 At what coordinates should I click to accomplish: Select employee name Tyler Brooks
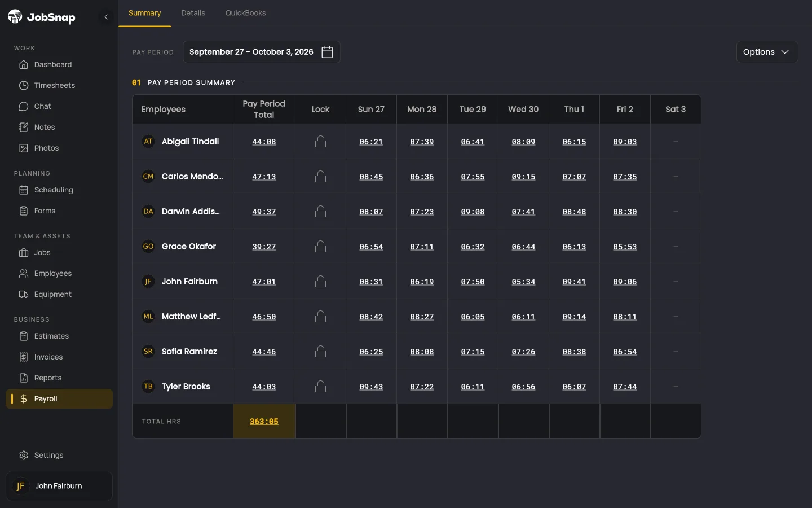pos(186,387)
